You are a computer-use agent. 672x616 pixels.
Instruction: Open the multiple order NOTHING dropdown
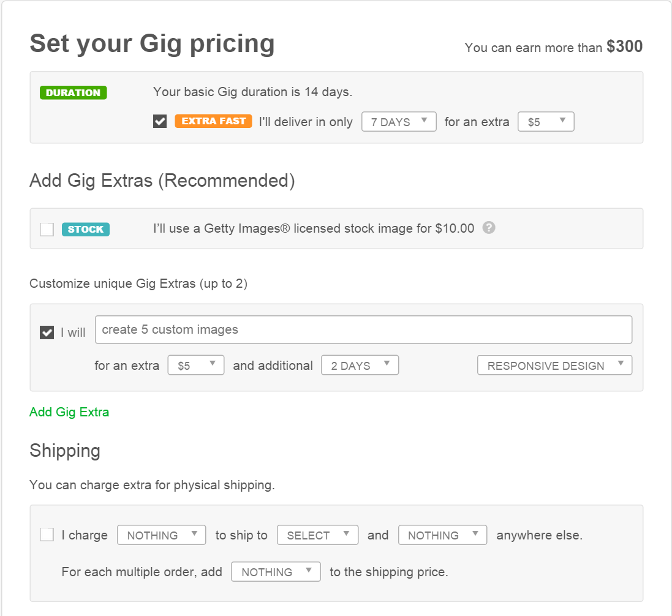point(276,572)
